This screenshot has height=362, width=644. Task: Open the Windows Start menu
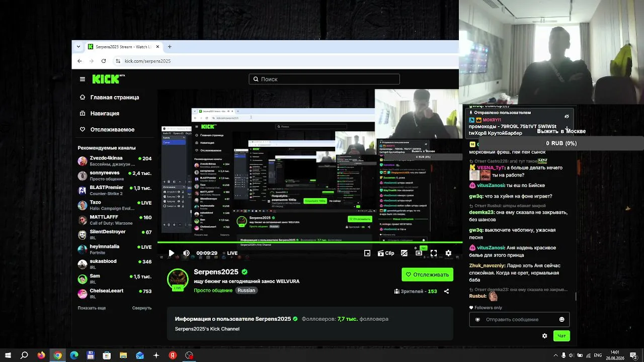(x=8, y=355)
